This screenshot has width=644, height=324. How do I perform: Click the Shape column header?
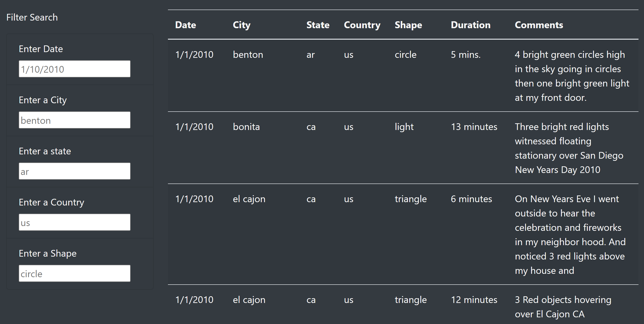coord(408,25)
